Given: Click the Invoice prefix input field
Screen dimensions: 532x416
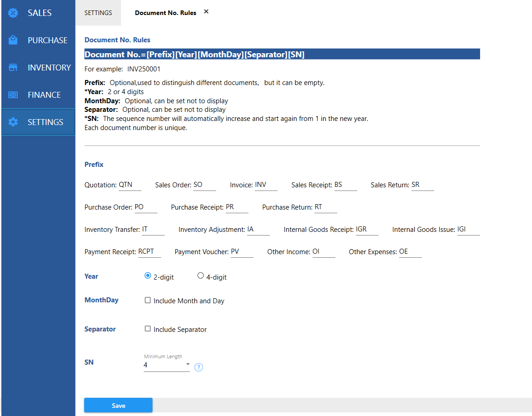Looking at the screenshot, I should [x=266, y=185].
